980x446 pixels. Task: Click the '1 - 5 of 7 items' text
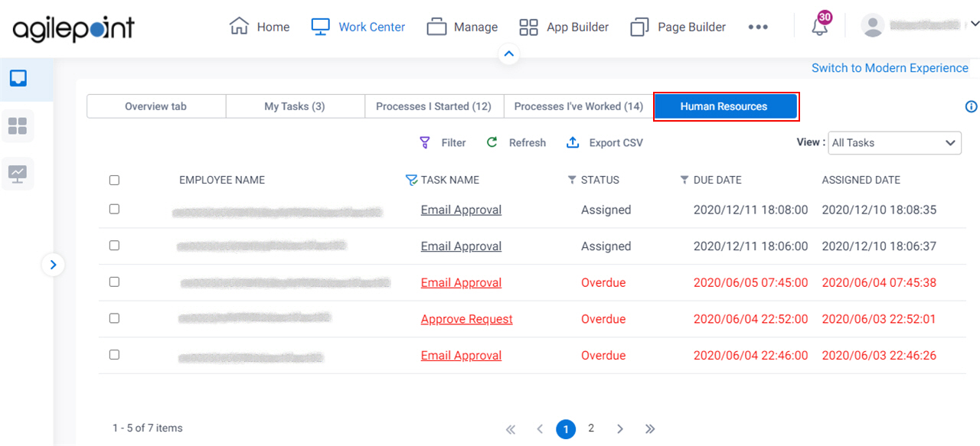tap(148, 428)
